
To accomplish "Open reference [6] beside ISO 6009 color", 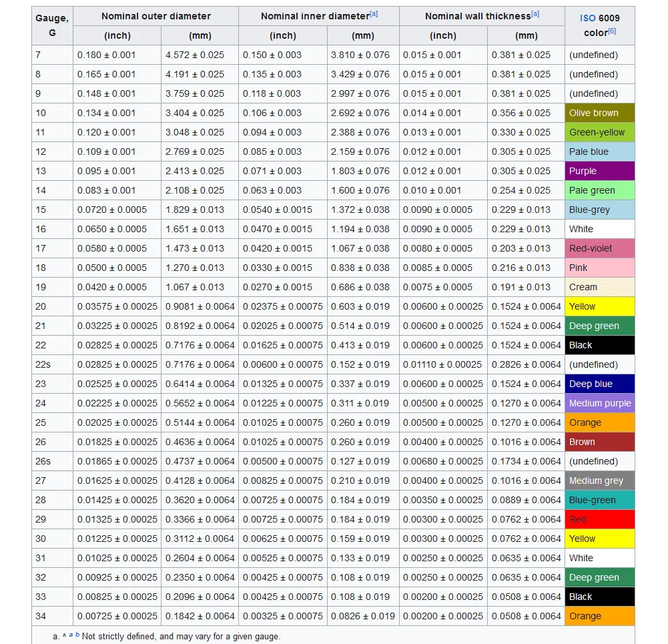I will 612,31.
